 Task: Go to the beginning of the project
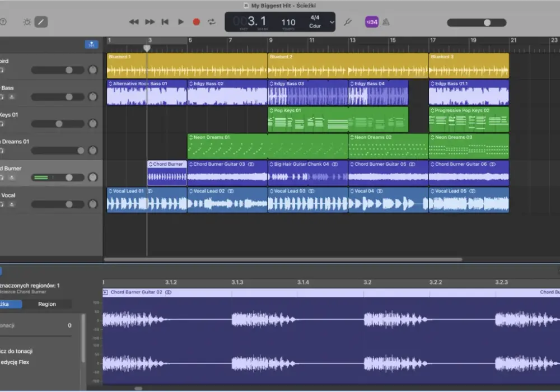pyautogui.click(x=165, y=22)
